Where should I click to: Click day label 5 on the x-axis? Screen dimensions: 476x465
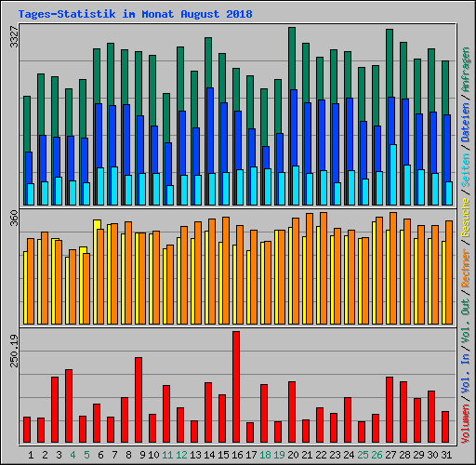pos(86,455)
